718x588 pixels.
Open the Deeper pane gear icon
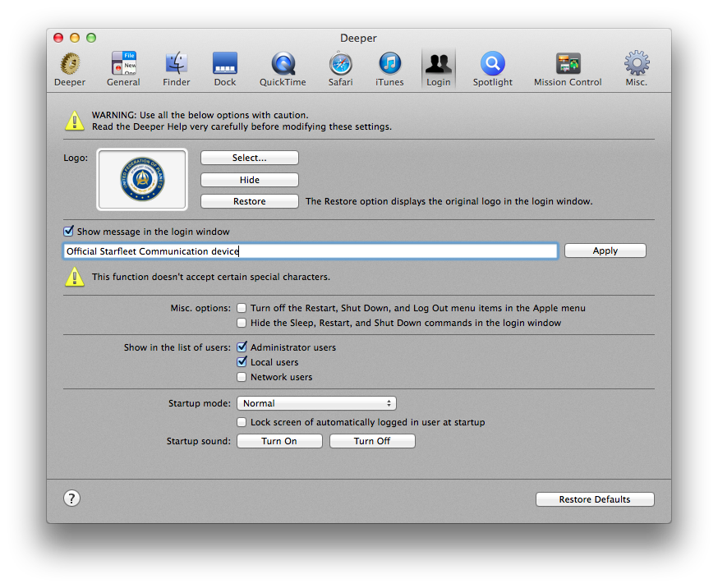click(70, 63)
